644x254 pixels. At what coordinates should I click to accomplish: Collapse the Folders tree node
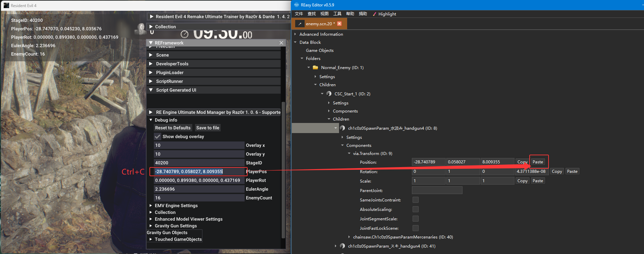(302, 58)
